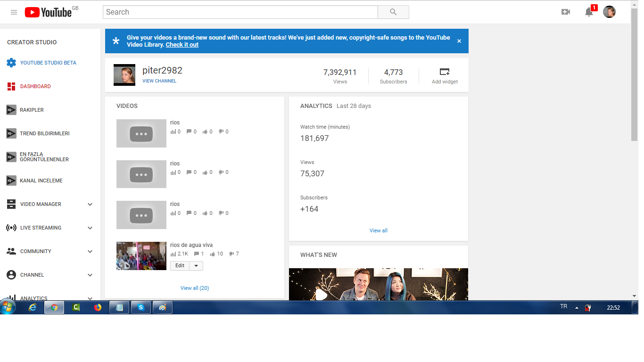
Task: Open the notifications bell
Action: coord(589,12)
